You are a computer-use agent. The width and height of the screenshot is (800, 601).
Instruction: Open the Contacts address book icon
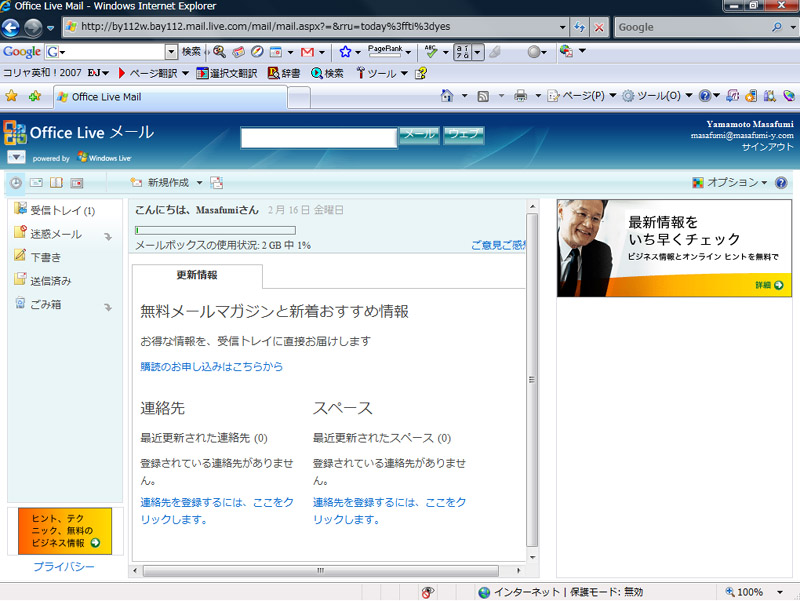(x=56, y=183)
